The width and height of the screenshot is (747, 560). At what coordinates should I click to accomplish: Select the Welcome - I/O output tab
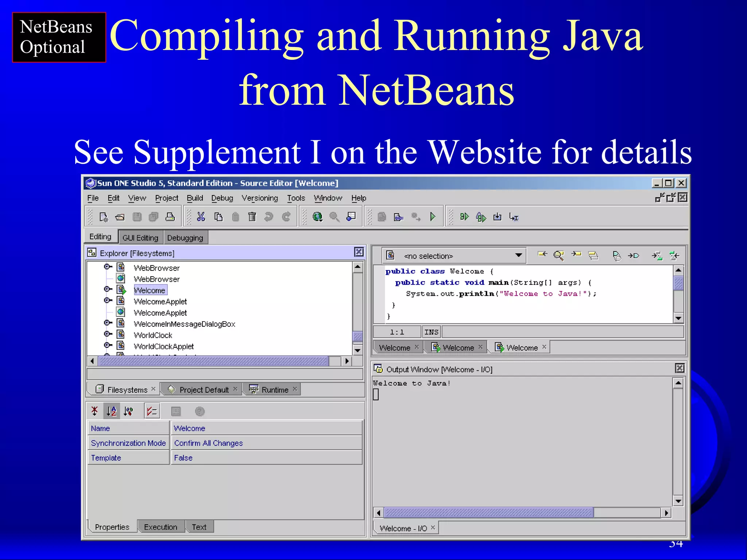point(406,528)
